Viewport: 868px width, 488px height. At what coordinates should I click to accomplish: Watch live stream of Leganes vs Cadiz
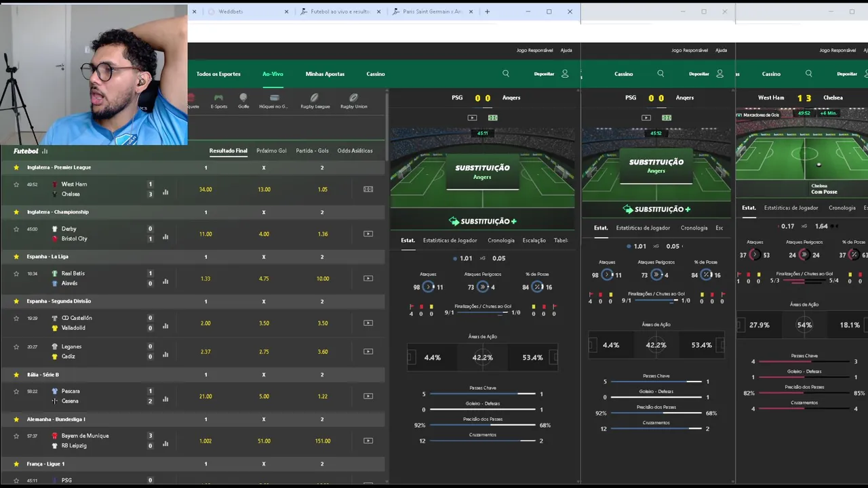pos(368,351)
